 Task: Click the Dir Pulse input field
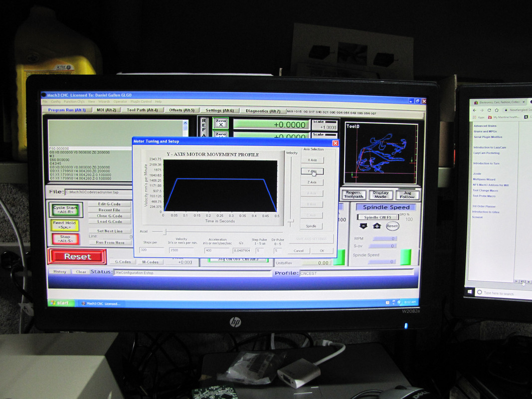point(278,250)
